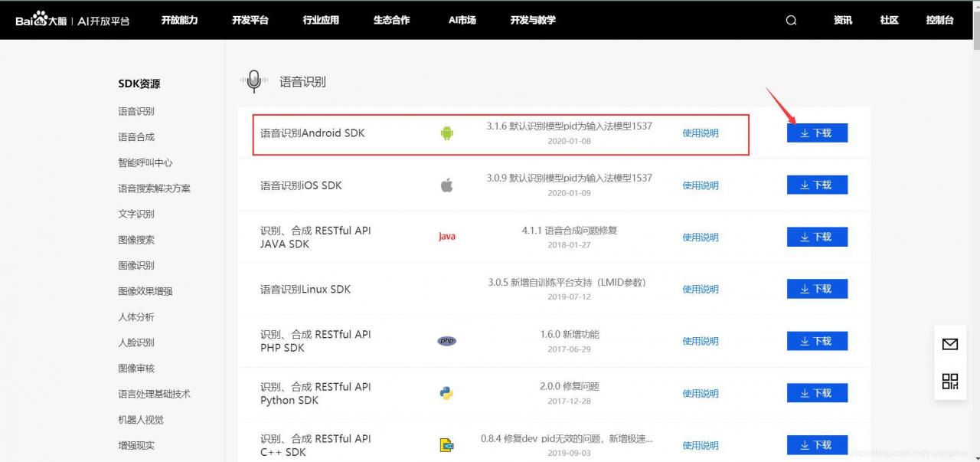Show the QR code icon panel
980x462 pixels.
coord(950,381)
